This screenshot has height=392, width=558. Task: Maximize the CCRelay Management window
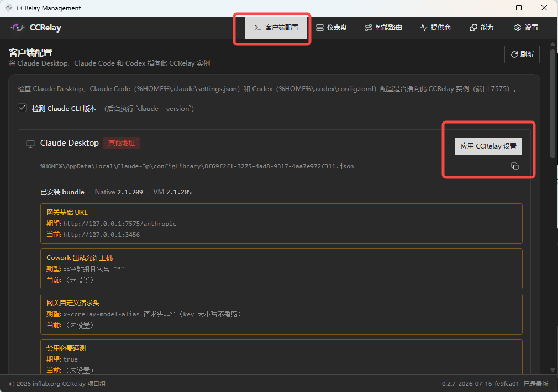pyautogui.click(x=519, y=8)
